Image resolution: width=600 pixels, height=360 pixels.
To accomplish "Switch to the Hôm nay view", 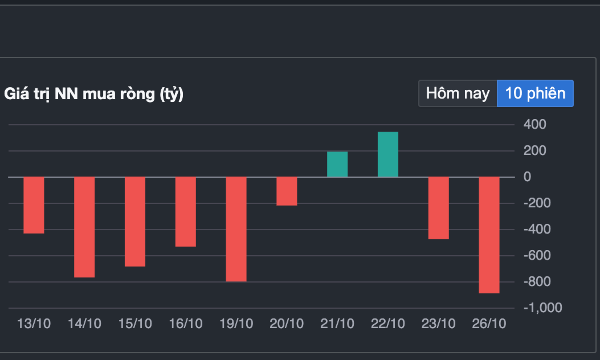I will pyautogui.click(x=458, y=93).
